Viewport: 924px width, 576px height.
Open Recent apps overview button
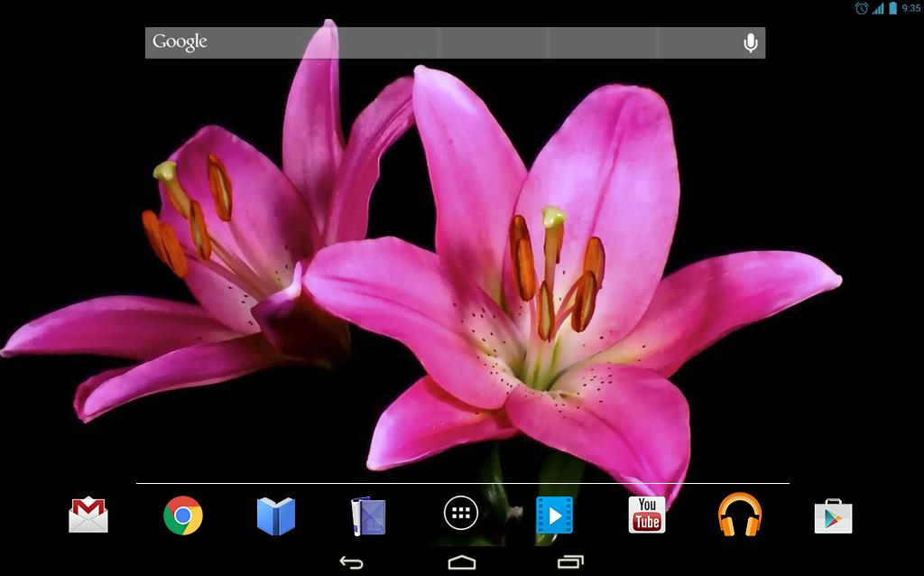coord(570,562)
